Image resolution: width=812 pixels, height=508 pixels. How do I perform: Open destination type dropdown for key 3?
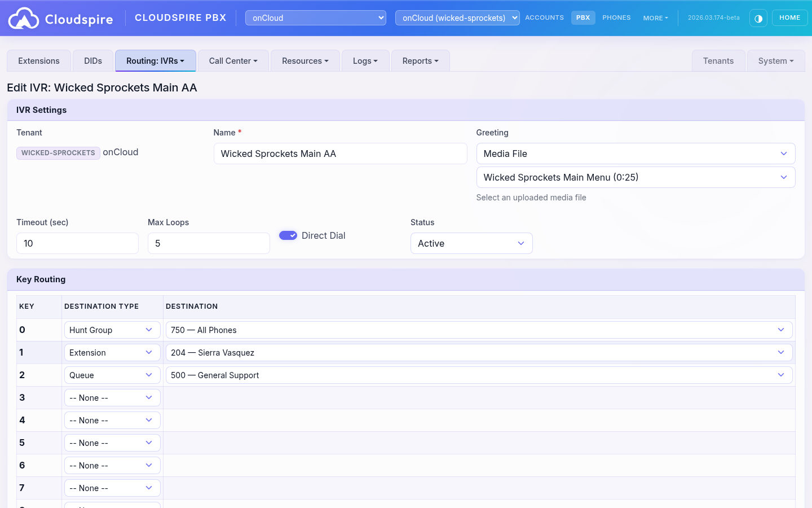pos(112,397)
